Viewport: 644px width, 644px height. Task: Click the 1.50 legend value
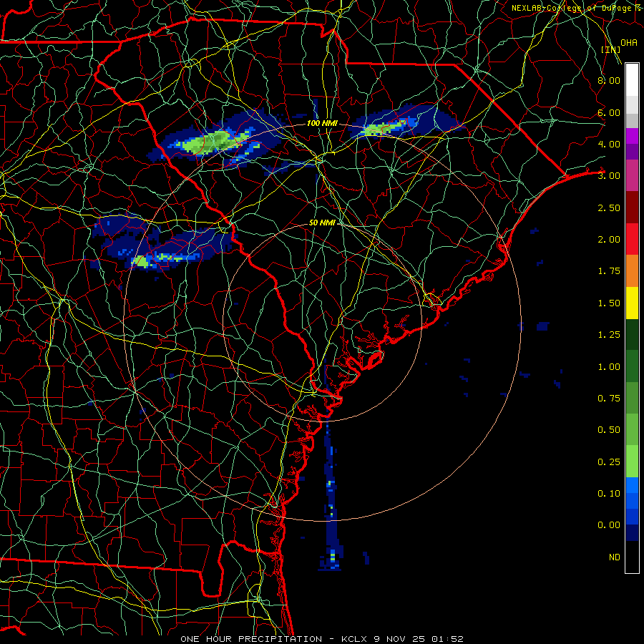(x=609, y=303)
